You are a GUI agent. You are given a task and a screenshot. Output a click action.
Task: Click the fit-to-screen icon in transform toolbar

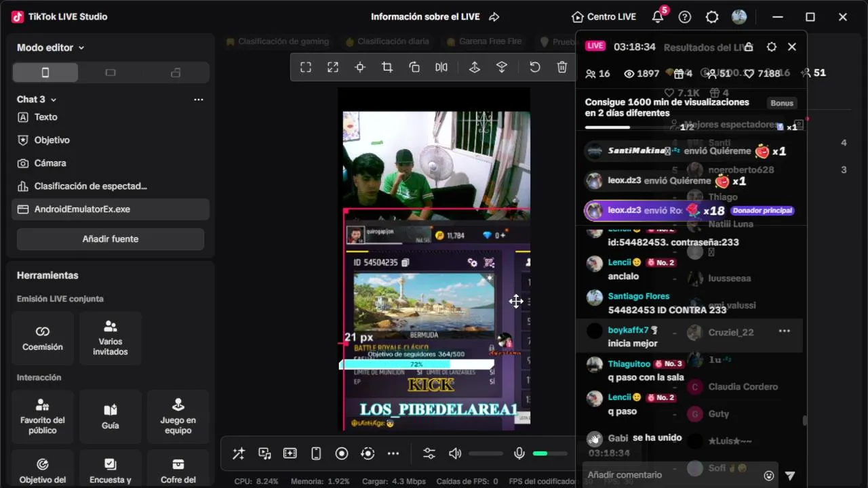point(306,67)
